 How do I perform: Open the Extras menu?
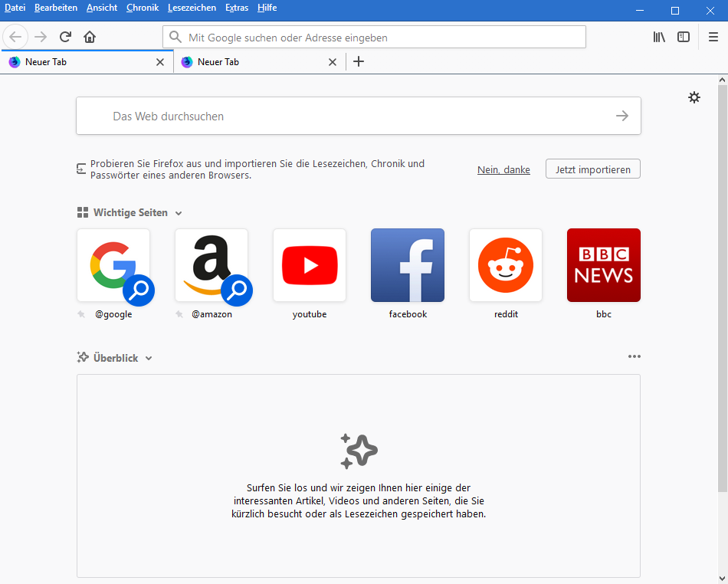tap(237, 8)
